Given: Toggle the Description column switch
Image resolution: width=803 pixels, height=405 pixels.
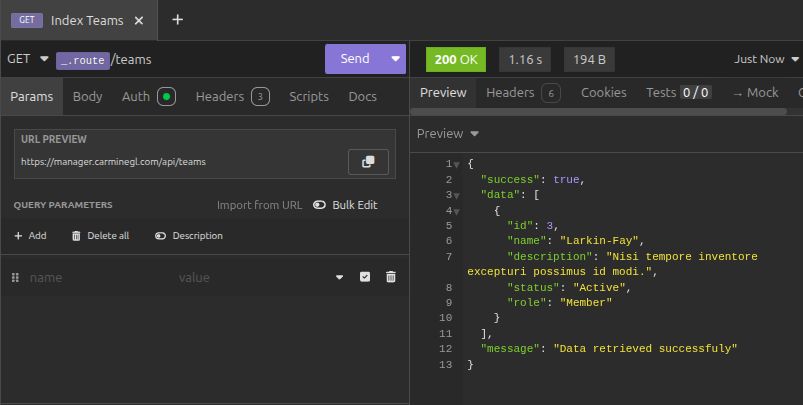Looking at the screenshot, I should coord(160,236).
